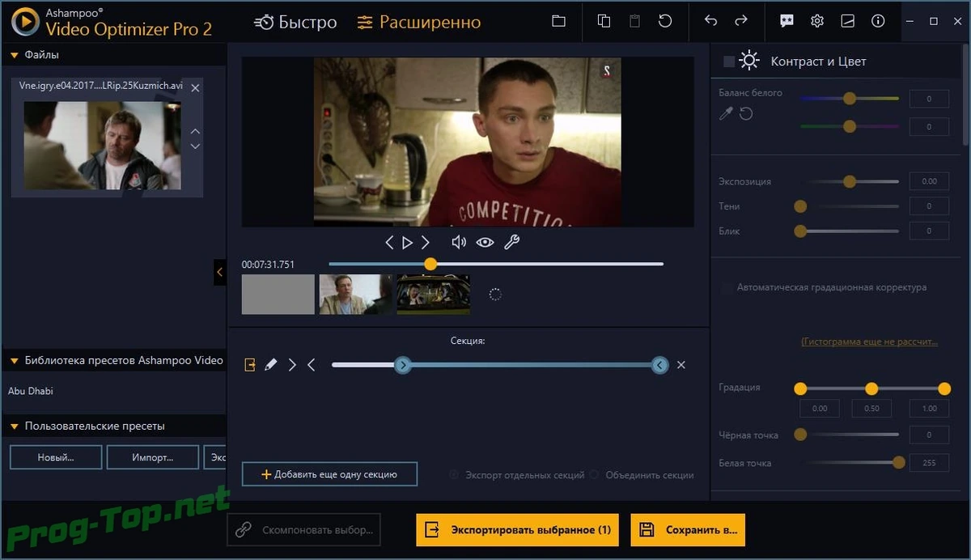
Task: Select the car scene thumbnail in filmstrip
Action: pyautogui.click(x=433, y=295)
